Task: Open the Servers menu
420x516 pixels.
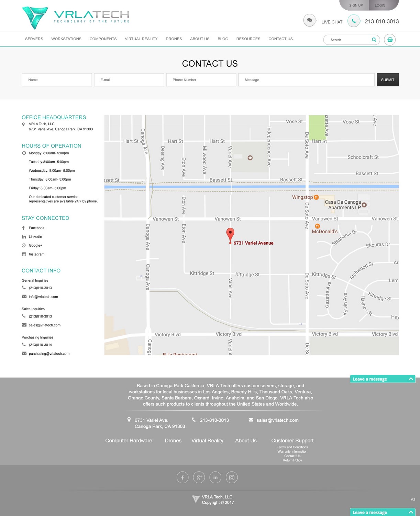Action: (x=34, y=39)
